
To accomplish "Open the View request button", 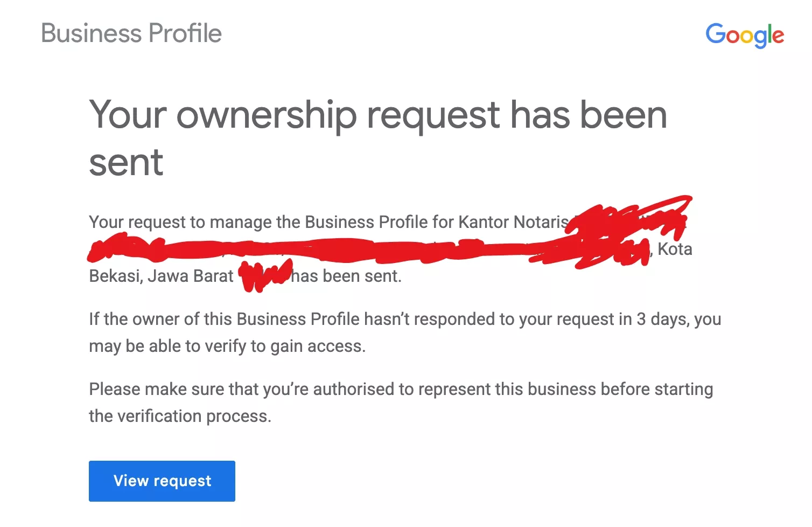I will (x=162, y=481).
